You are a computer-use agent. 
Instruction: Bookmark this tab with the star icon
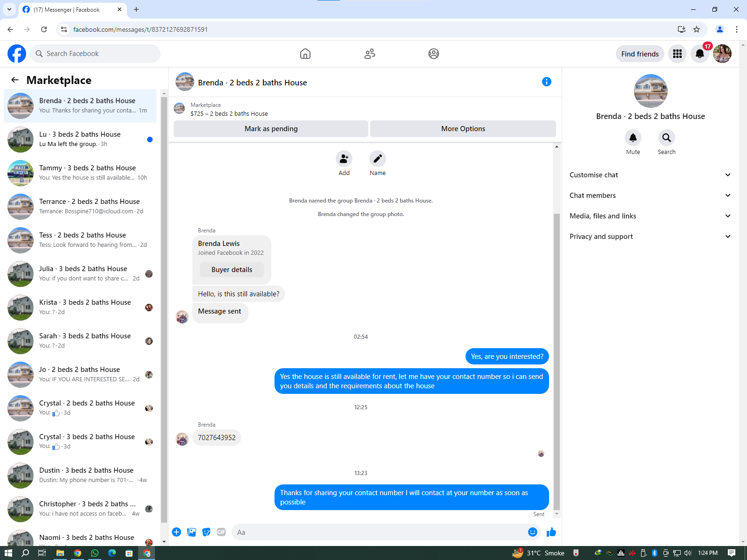pos(697,29)
